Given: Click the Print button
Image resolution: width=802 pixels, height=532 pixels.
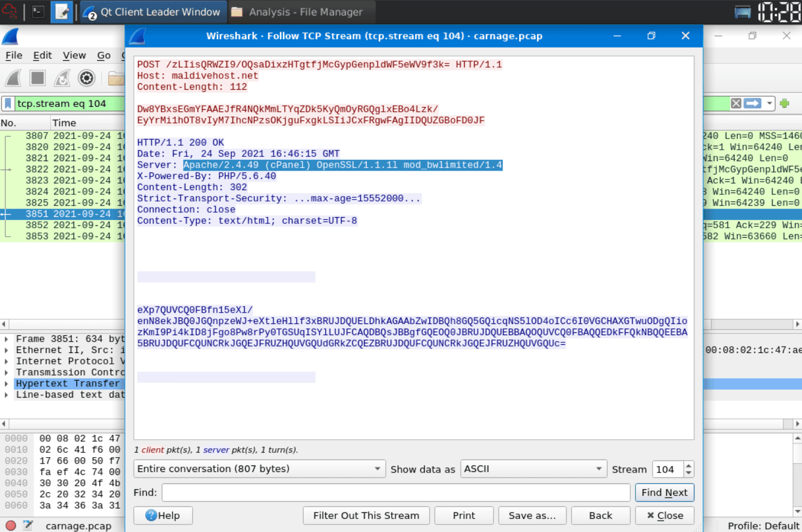Looking at the screenshot, I should 464,515.
